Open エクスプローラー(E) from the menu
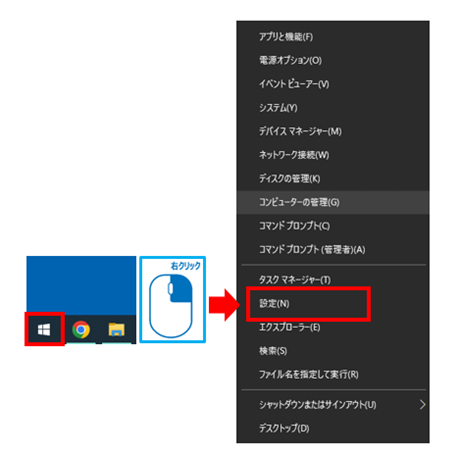This screenshot has height=457, width=460. pyautogui.click(x=333, y=327)
